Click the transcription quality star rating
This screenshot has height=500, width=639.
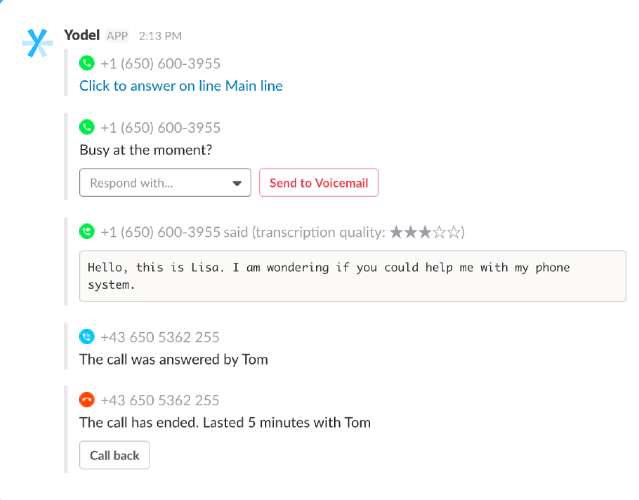[426, 232]
